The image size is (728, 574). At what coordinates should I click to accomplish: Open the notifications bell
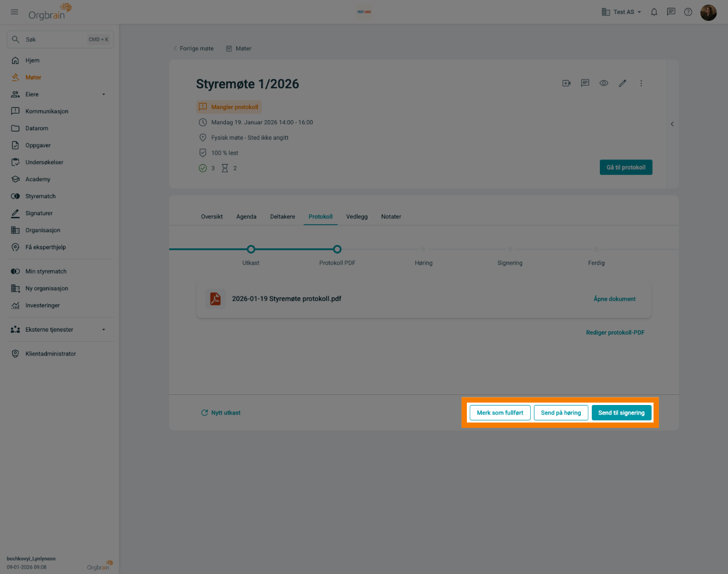click(654, 12)
